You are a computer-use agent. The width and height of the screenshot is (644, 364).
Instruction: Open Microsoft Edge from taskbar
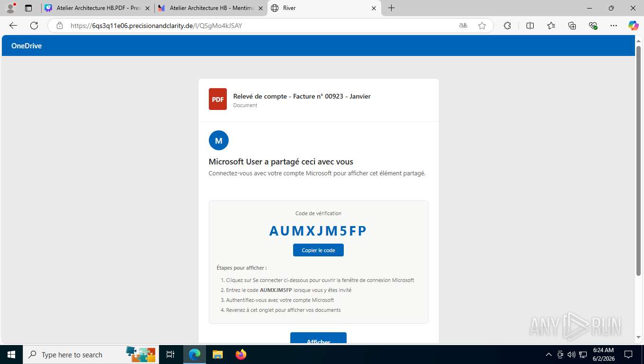[195, 355]
